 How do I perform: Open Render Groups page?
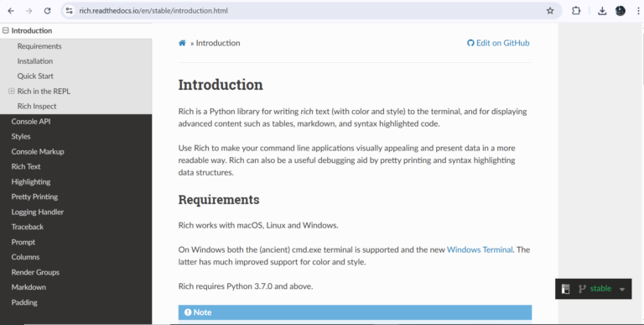click(35, 272)
